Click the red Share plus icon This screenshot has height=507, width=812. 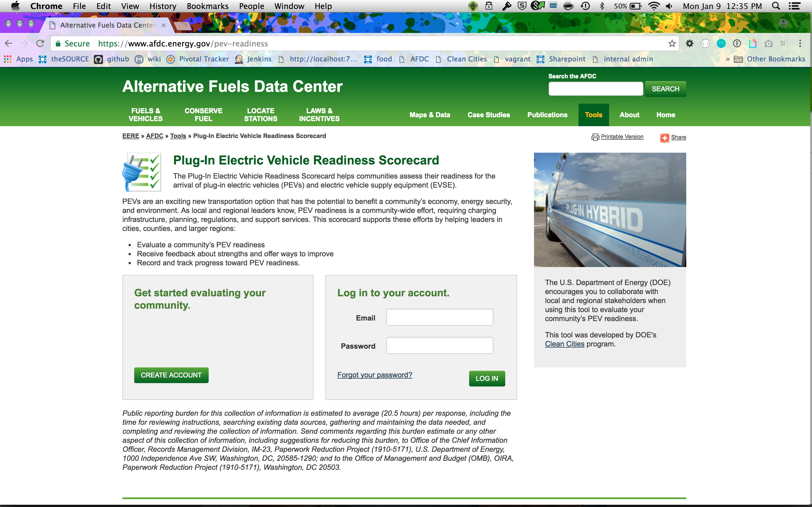[664, 137]
